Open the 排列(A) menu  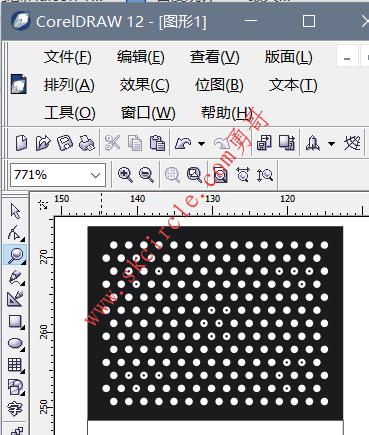coord(69,85)
